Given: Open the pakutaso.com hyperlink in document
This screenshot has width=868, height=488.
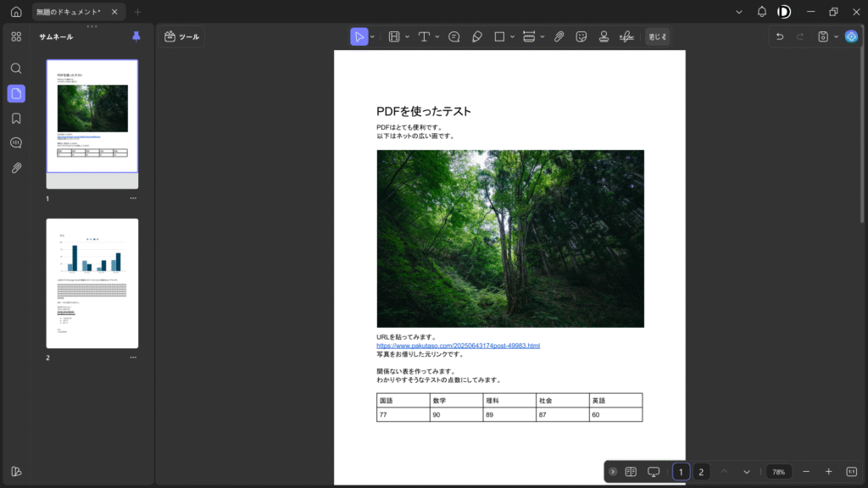Looking at the screenshot, I should point(458,346).
